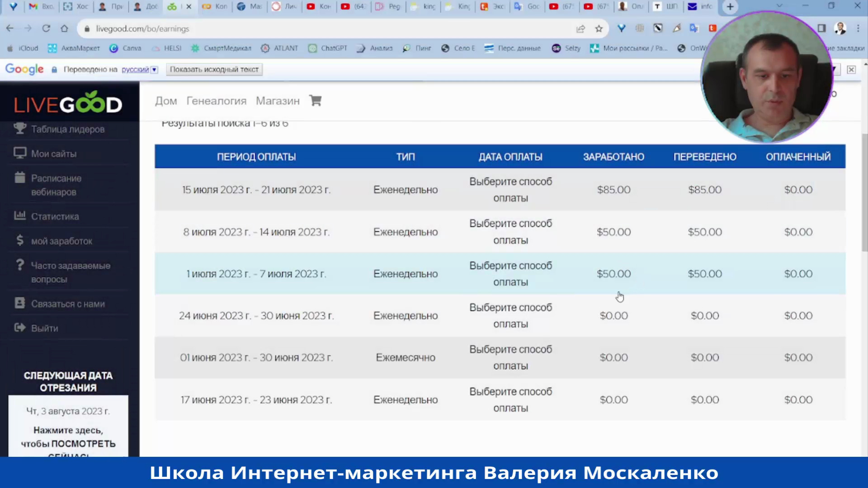The image size is (868, 488).
Task: Click the webinar schedule calendar icon
Action: click(x=19, y=178)
